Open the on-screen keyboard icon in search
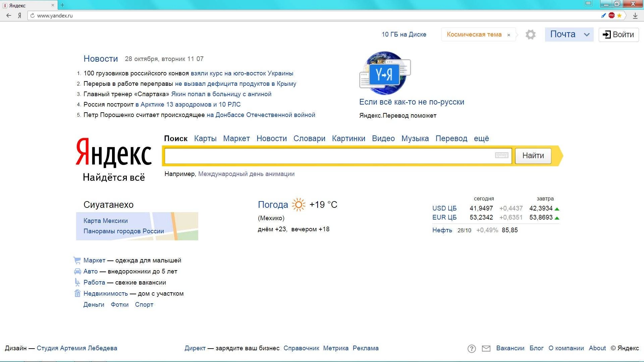Image resolution: width=644 pixels, height=362 pixels. coord(502,155)
